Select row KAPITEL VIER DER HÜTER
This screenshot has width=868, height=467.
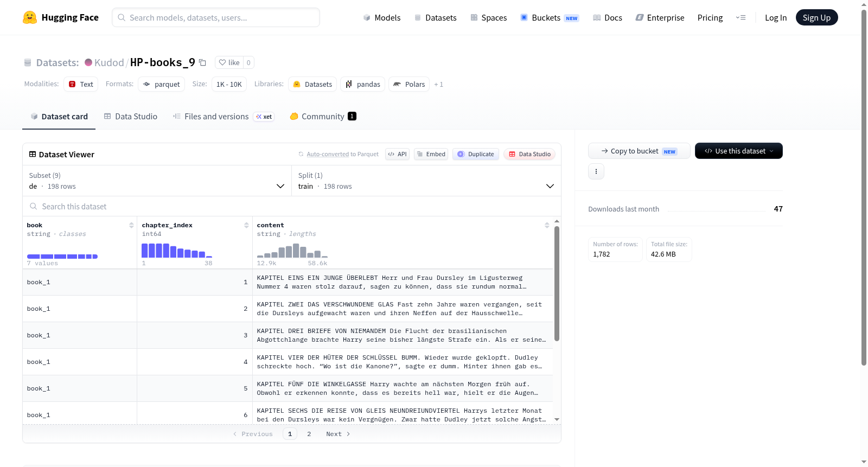pyautogui.click(x=288, y=362)
